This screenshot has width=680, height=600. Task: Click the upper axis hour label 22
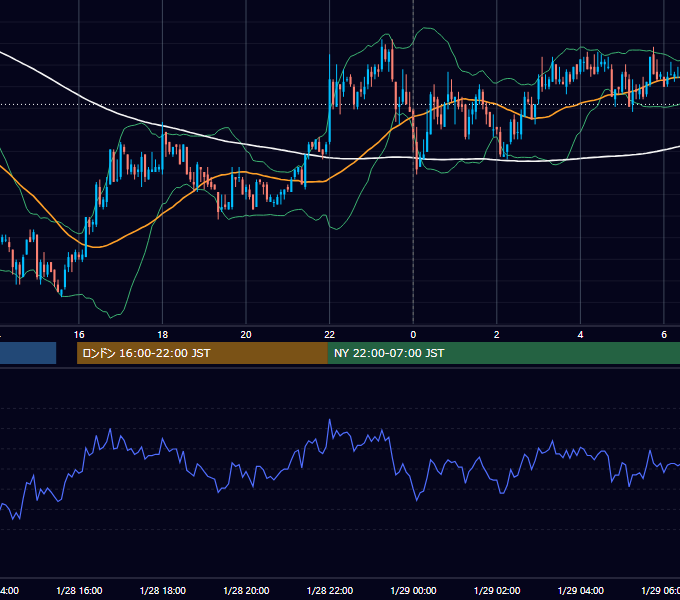point(330,335)
